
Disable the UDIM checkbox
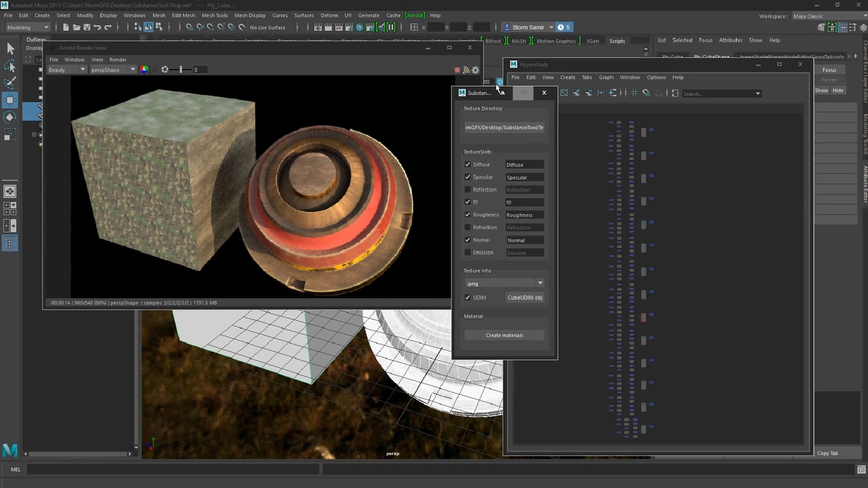click(x=467, y=298)
